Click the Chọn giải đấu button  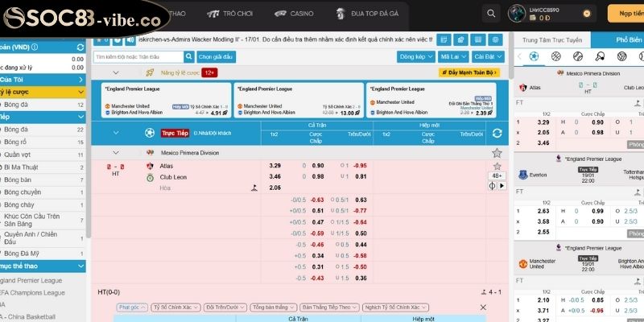216,57
